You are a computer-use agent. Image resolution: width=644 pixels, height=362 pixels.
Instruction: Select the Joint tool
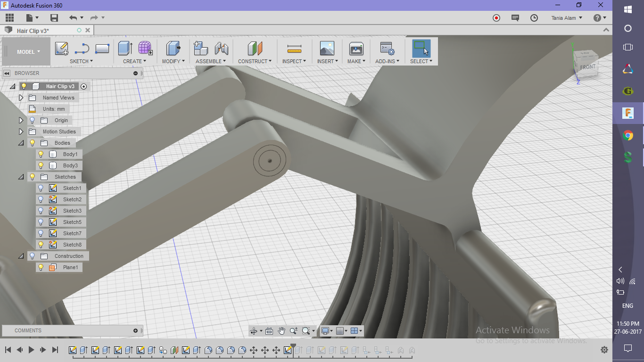coord(221,48)
